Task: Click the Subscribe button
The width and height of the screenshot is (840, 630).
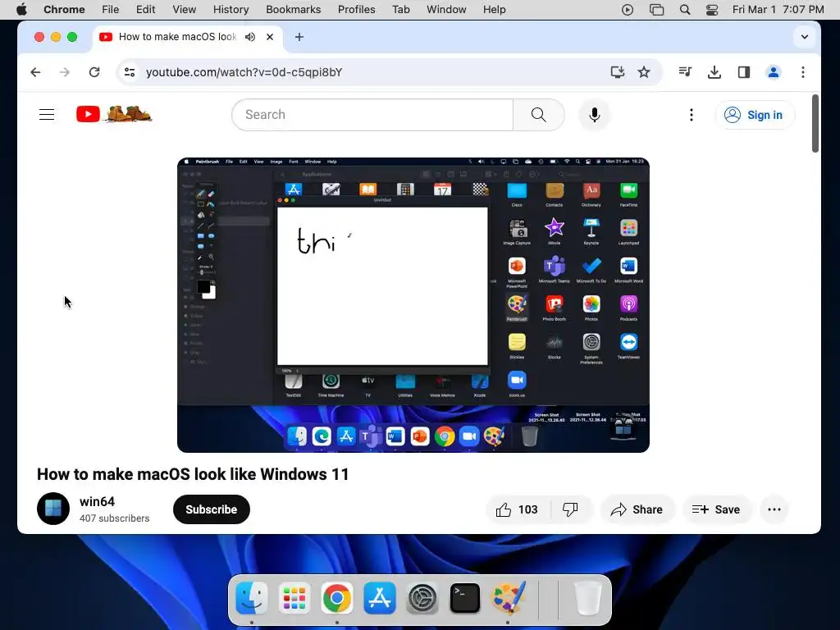Action: [x=212, y=509]
